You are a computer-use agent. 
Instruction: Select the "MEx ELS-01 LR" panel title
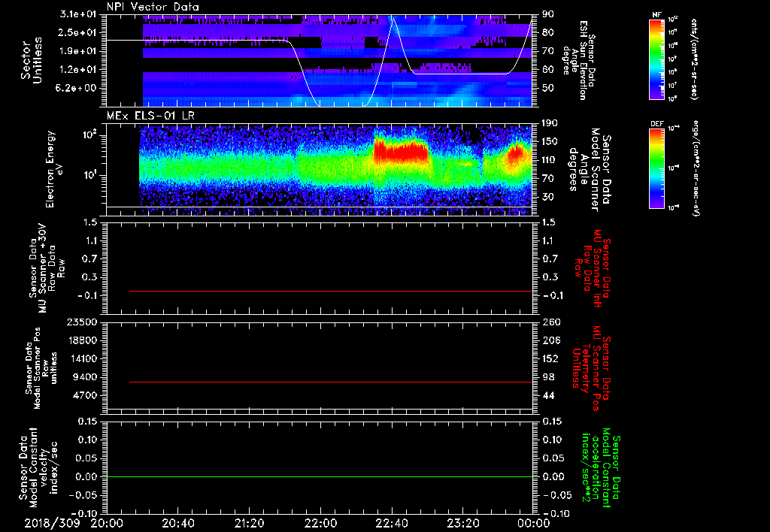(150, 116)
